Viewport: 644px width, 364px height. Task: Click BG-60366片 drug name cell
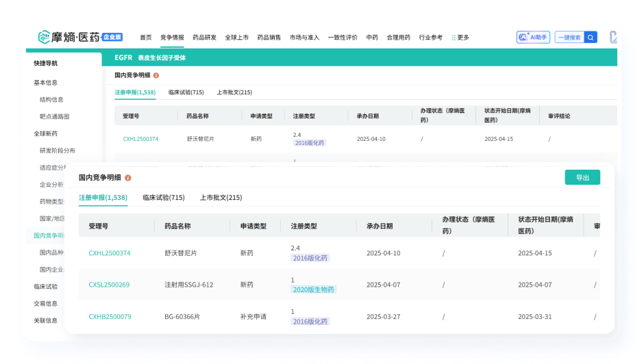pos(182,317)
